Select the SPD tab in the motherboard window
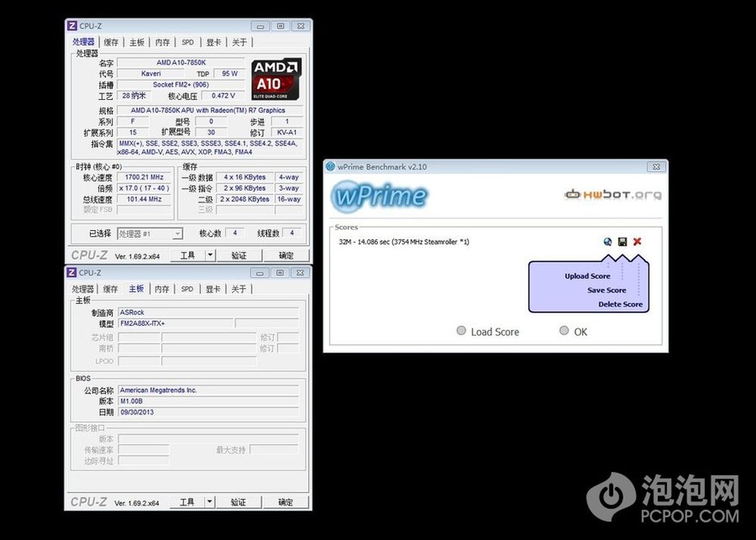This screenshot has height=540, width=756. pos(187,289)
